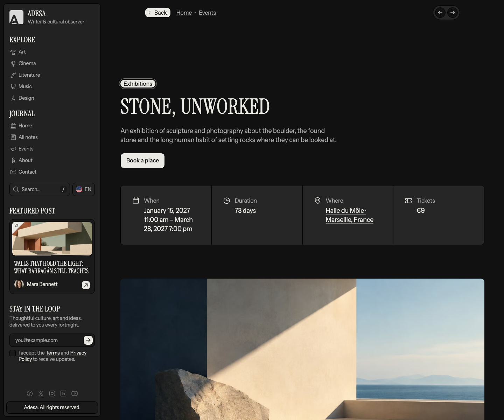Open the Barragán featured post thumbnail
Screen dimensions: 504x420
(x=52, y=239)
